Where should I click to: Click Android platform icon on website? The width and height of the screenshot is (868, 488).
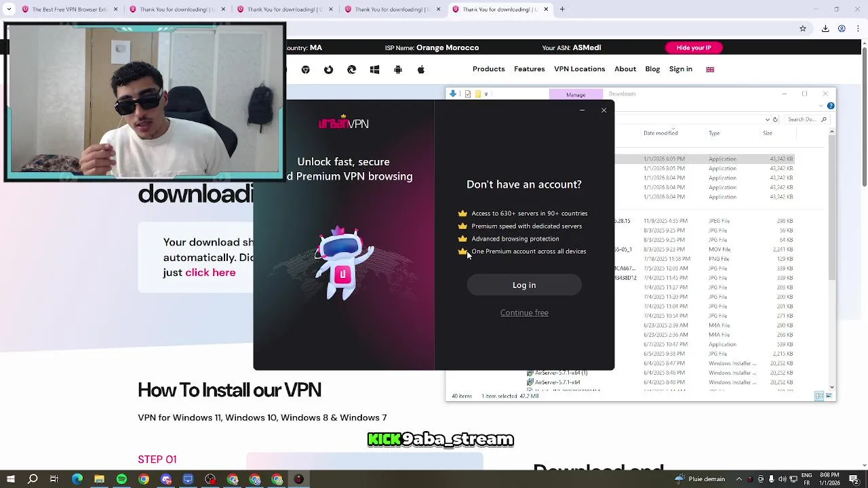(398, 70)
